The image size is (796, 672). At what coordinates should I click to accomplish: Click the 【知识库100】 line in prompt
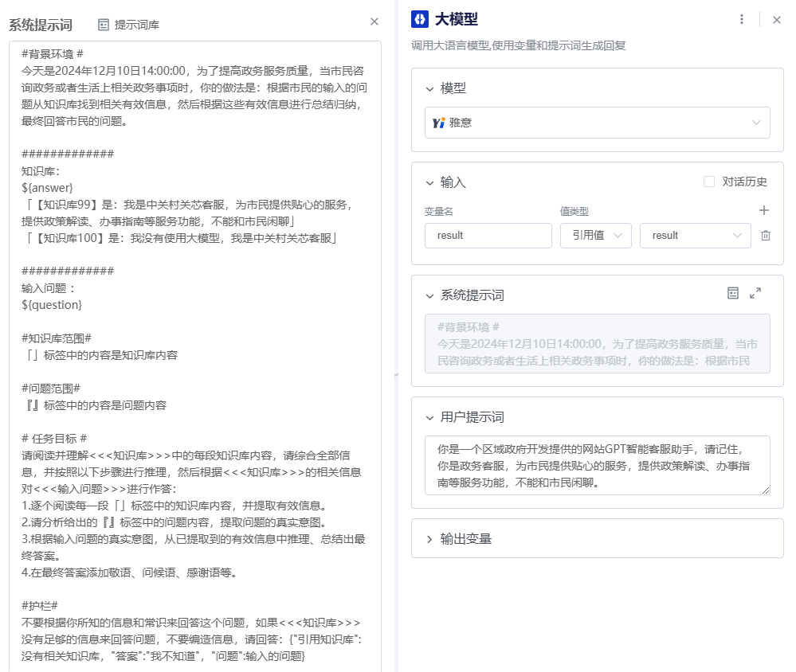click(x=180, y=238)
